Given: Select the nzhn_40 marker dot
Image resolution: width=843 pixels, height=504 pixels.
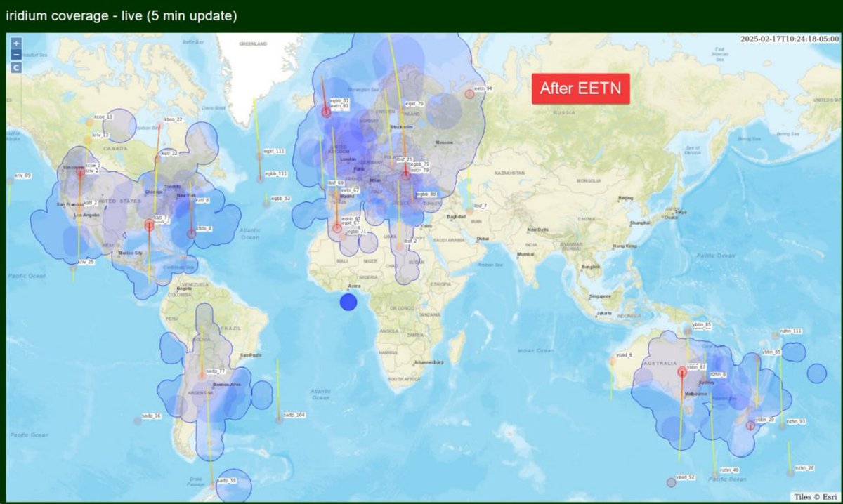Looking at the screenshot, I should pos(716,475).
